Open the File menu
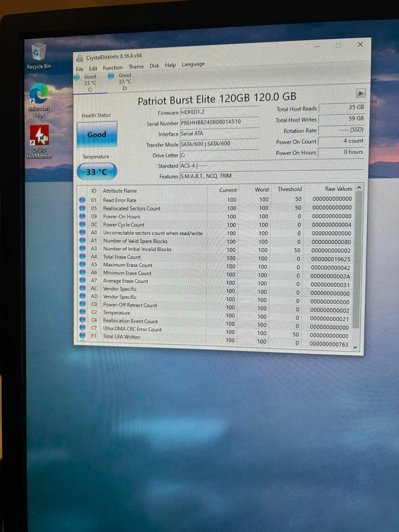399x532 pixels. [x=80, y=69]
